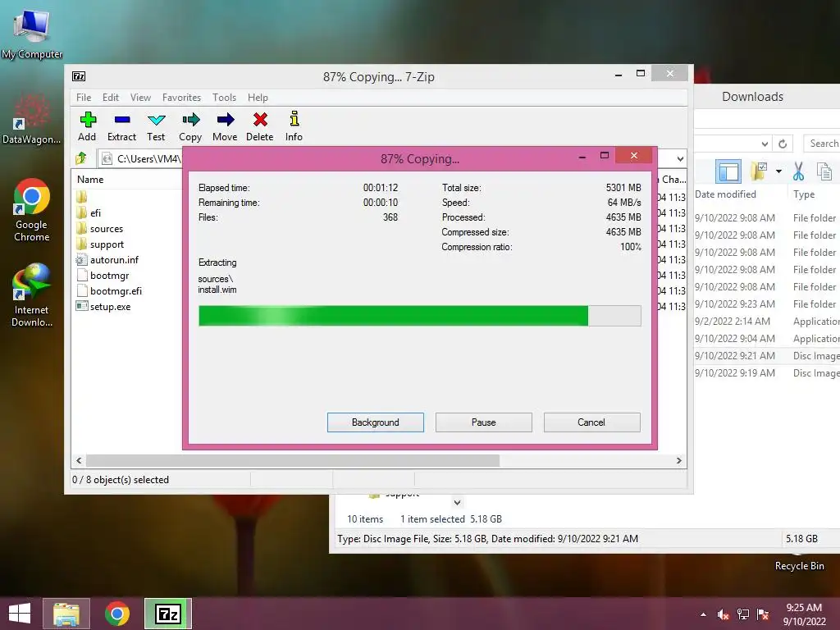Select the 9/10/2022 9:21 AM Disc Image row
The width and height of the screenshot is (840, 630).
tap(767, 356)
